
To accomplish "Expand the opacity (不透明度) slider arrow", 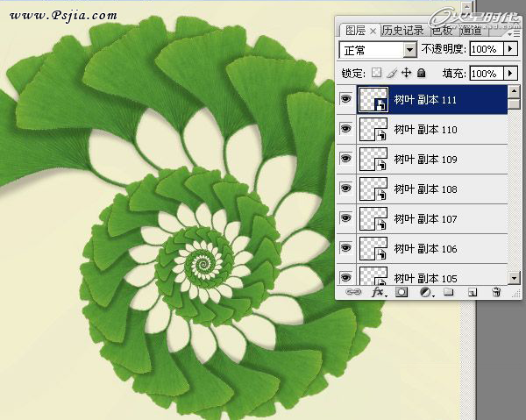I will (511, 50).
